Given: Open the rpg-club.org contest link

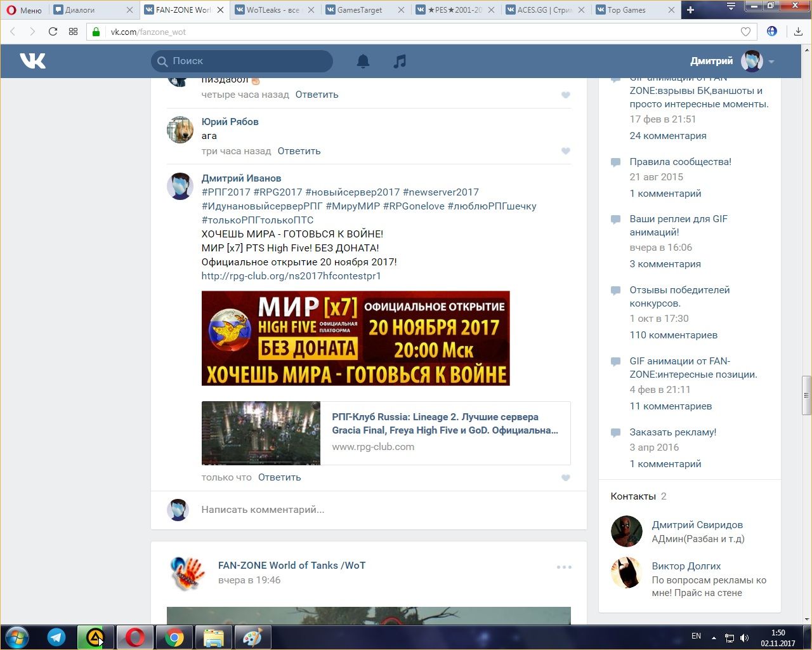Looking at the screenshot, I should [291, 276].
